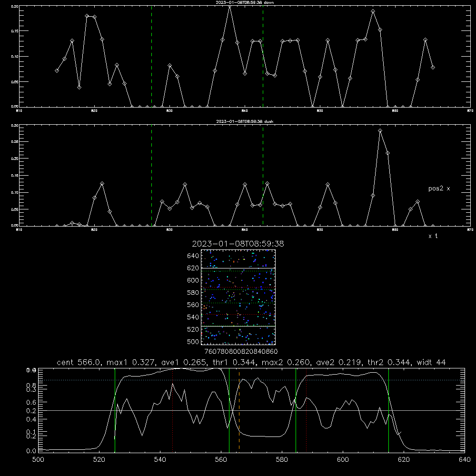The width and height of the screenshot is (476, 476).
Task: Click x-axis label 620 of bottom plot
Action: 404,460
